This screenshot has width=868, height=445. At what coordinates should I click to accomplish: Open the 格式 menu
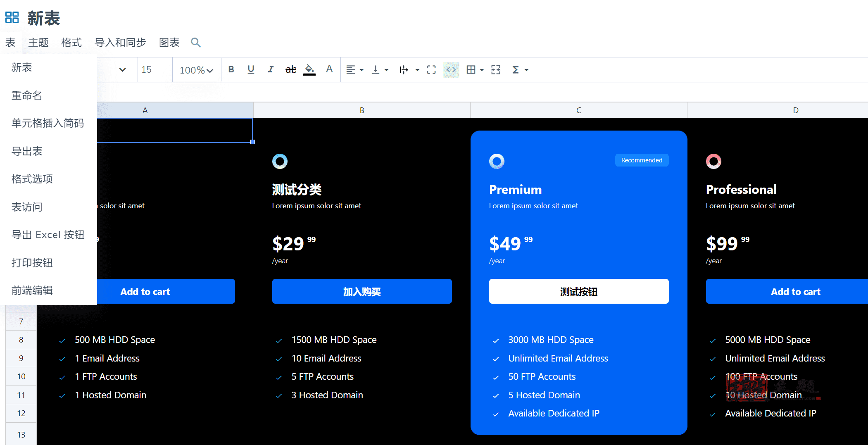71,43
